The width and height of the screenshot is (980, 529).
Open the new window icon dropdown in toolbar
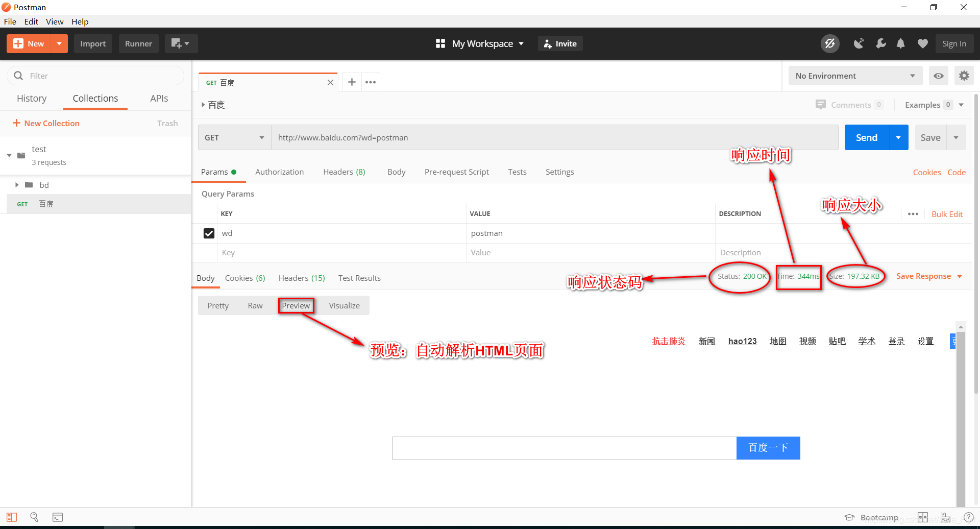[x=181, y=44]
